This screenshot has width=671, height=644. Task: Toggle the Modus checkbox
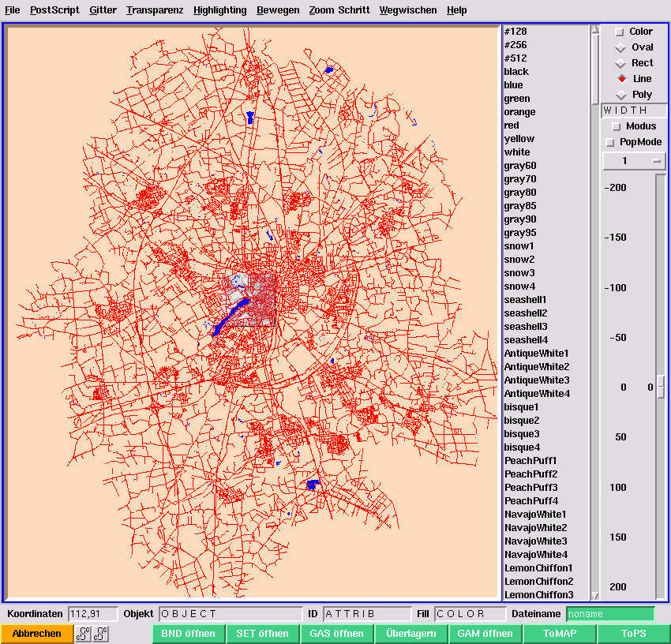point(617,126)
